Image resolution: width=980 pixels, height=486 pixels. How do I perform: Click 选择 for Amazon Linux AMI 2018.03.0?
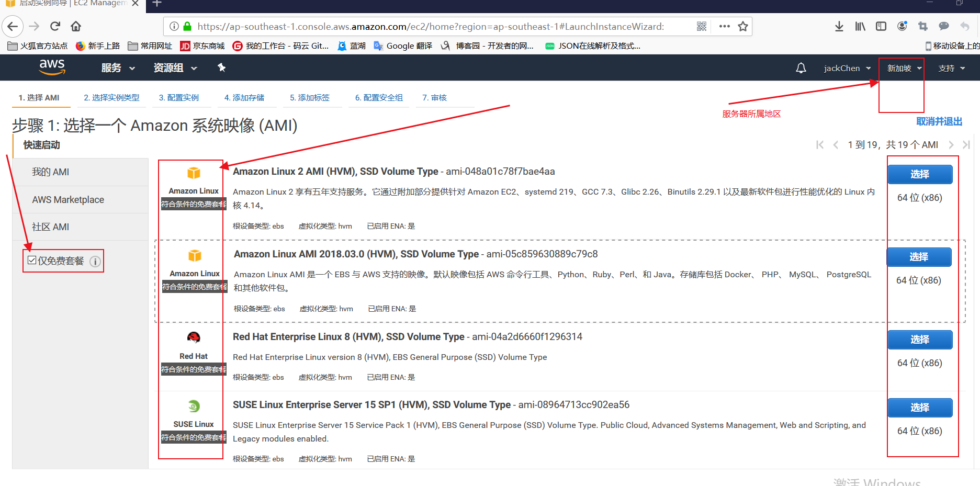pyautogui.click(x=919, y=257)
